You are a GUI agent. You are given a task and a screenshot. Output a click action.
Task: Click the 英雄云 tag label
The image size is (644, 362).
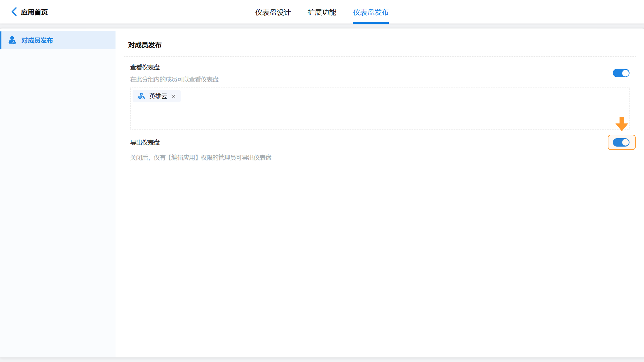(x=158, y=96)
